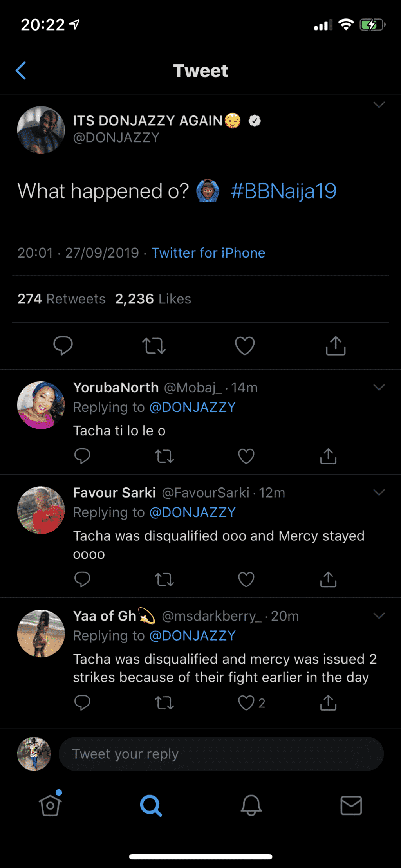The image size is (401, 868).
Task: Tap the Tweet your reply field
Action: tap(221, 754)
